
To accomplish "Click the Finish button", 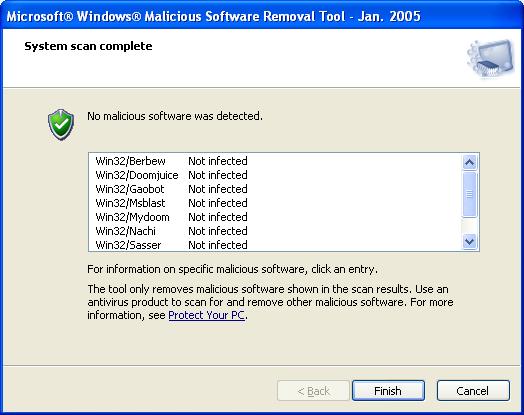I will pyautogui.click(x=388, y=390).
